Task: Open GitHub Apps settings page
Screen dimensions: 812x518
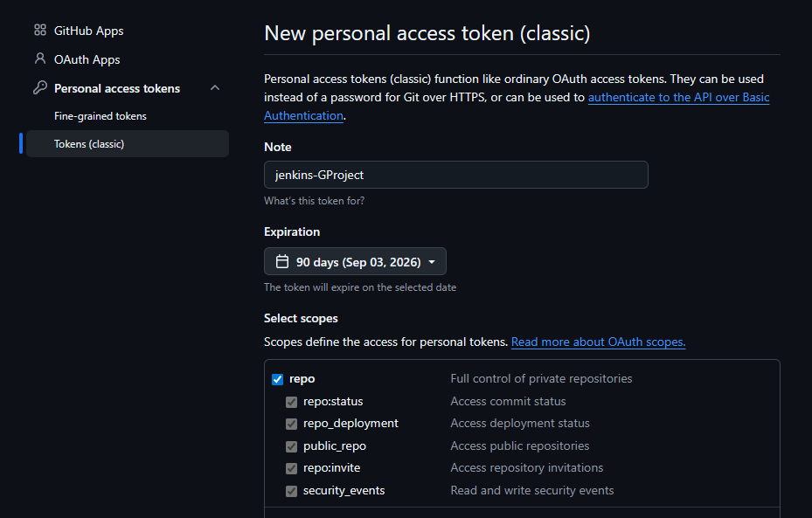Action: pyautogui.click(x=88, y=31)
